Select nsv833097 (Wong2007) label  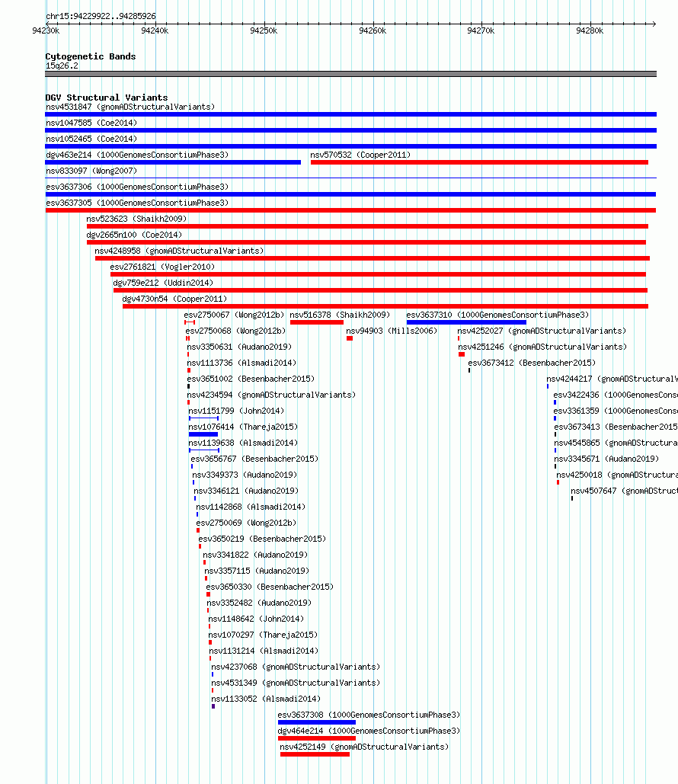(91, 171)
